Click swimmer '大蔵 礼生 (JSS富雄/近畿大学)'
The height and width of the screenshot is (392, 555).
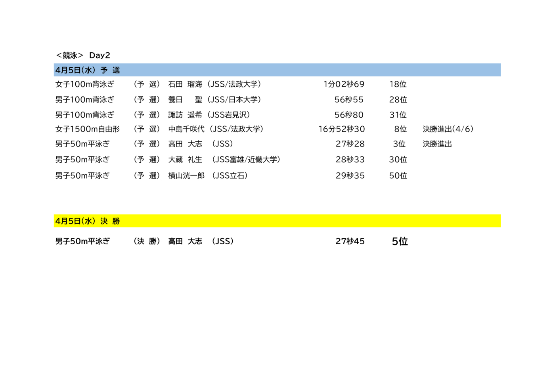(x=225, y=160)
